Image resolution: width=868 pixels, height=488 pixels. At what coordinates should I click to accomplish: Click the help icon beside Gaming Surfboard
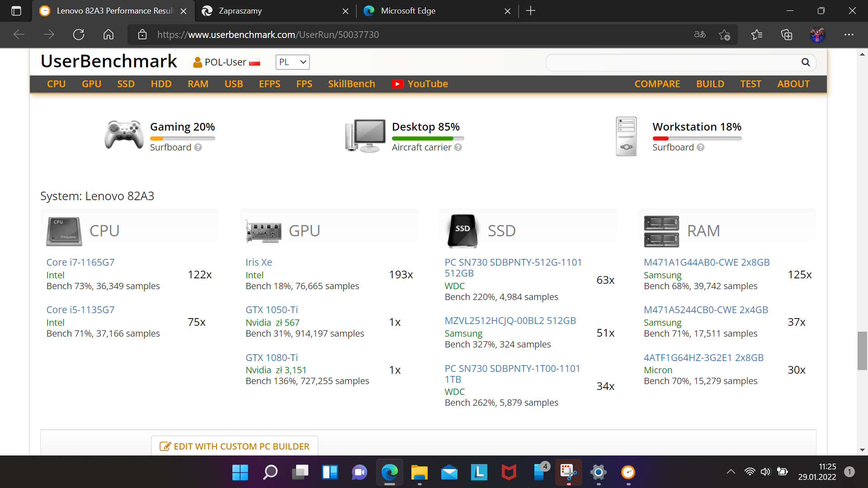click(x=198, y=147)
